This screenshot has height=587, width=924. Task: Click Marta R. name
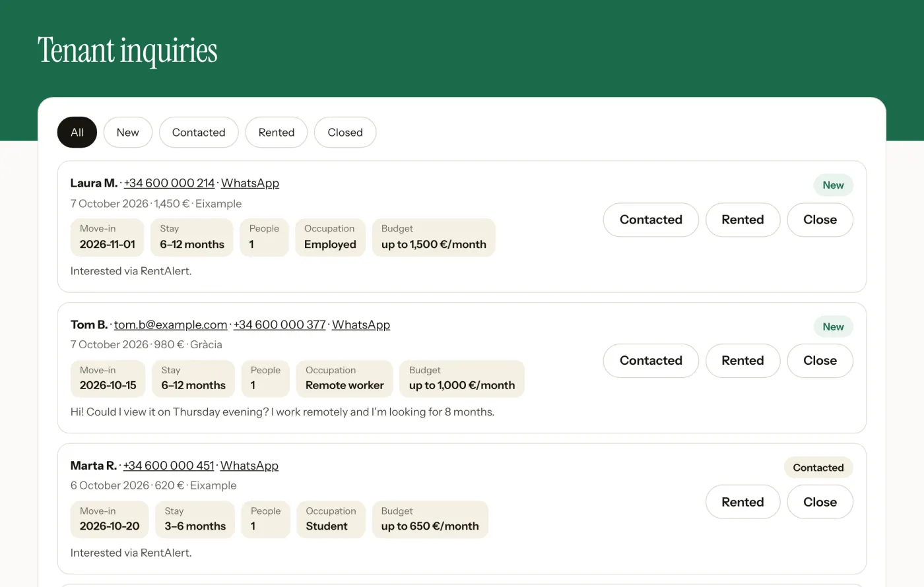94,466
